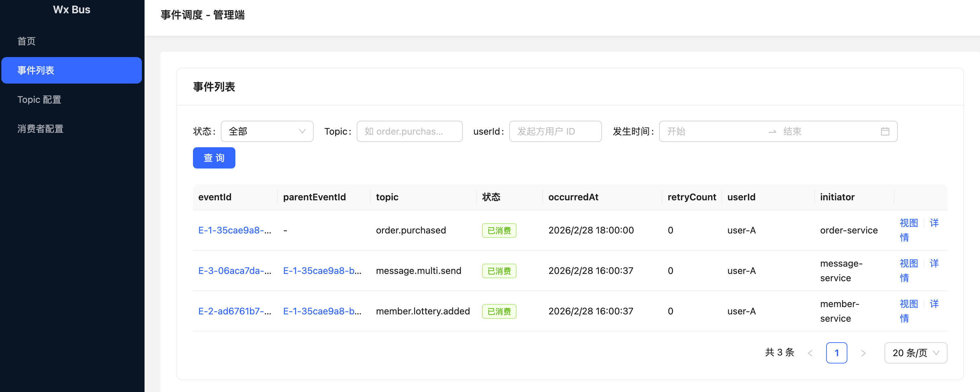Click page number 1 in the pagination
Viewport: 980px width, 392px height.
tap(836, 353)
